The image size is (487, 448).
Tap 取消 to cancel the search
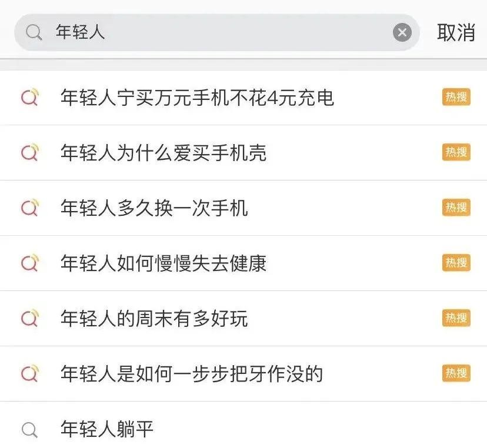pos(456,32)
